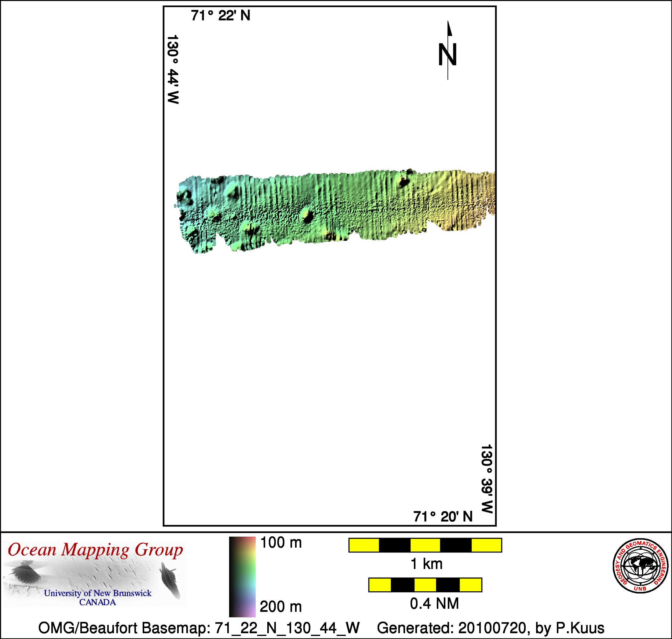The image size is (672, 639).
Task: Click the 130° 39' W longitude label
Action: point(487,479)
